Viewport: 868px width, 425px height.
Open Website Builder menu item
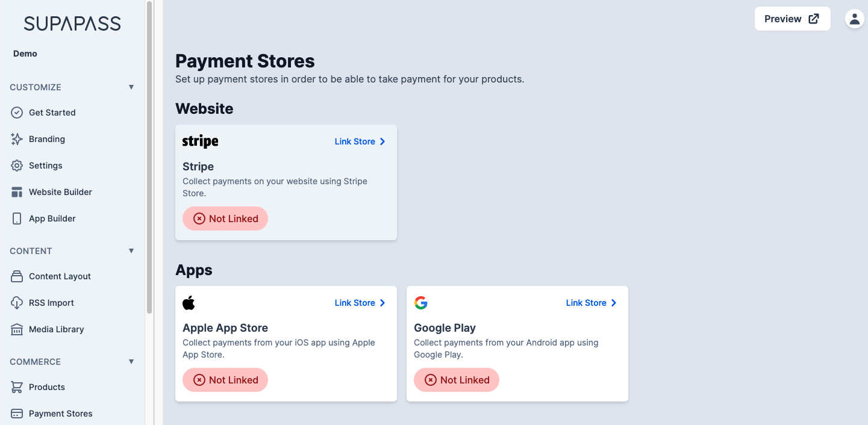pos(72,192)
